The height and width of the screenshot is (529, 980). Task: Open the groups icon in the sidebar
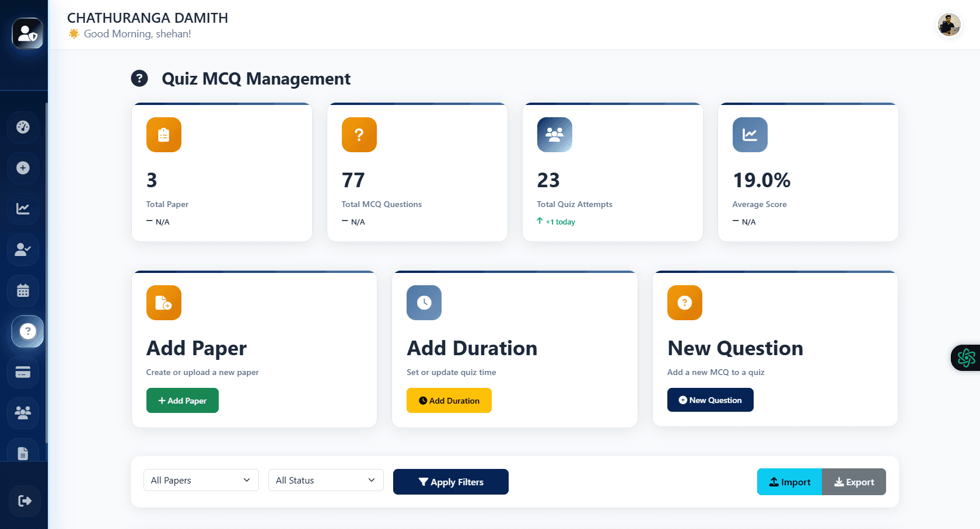23,413
